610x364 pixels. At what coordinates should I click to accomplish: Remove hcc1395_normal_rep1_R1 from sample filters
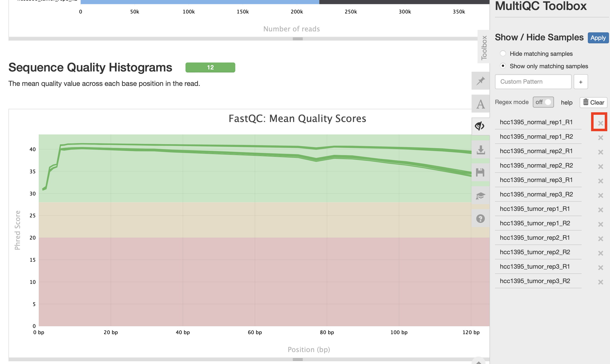[x=600, y=123]
